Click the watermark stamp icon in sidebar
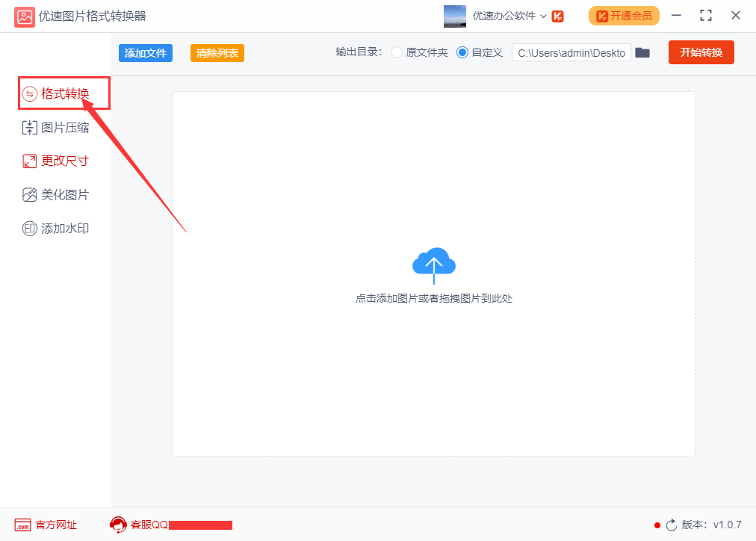The width and height of the screenshot is (756, 541). 29,229
